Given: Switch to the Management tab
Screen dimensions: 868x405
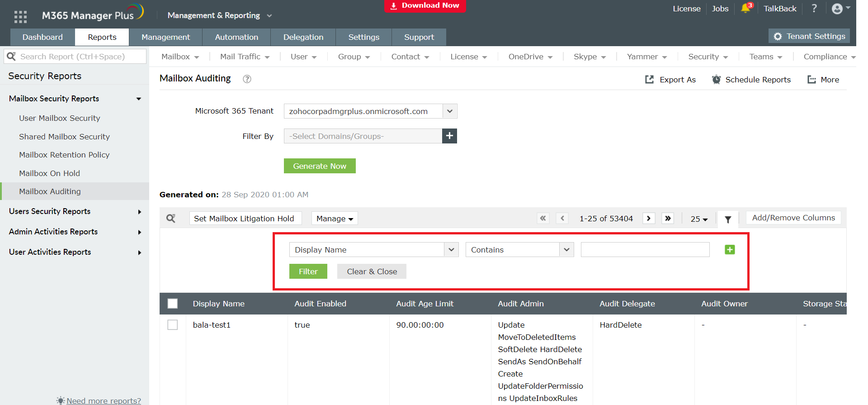Looking at the screenshot, I should pyautogui.click(x=165, y=37).
